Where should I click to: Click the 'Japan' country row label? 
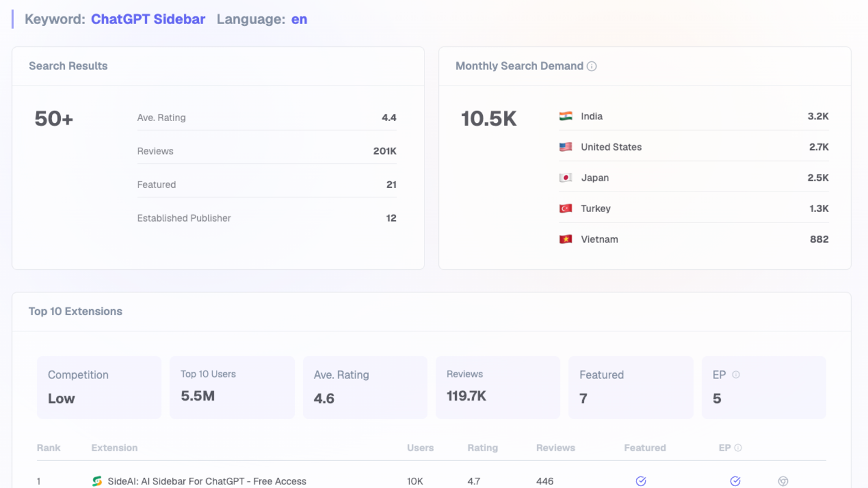tap(595, 178)
